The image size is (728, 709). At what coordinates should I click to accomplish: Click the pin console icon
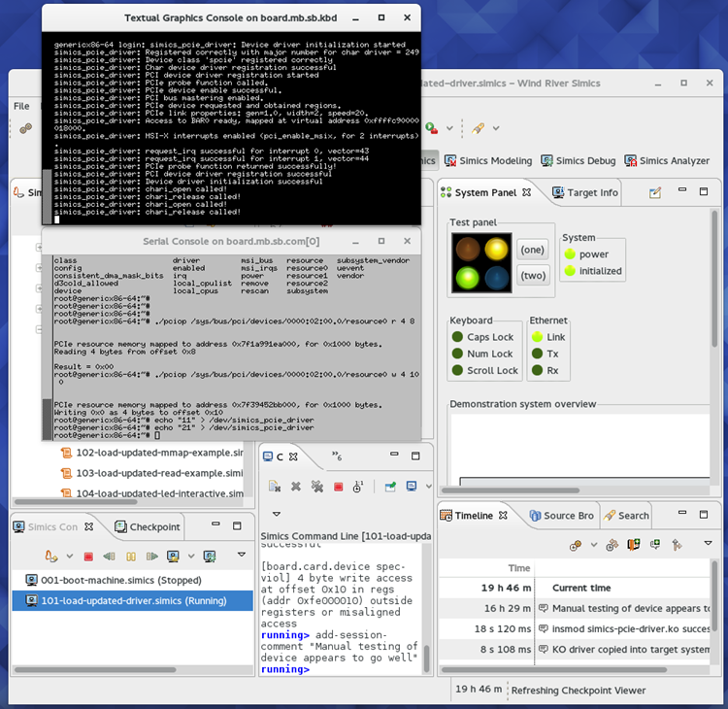tap(390, 487)
